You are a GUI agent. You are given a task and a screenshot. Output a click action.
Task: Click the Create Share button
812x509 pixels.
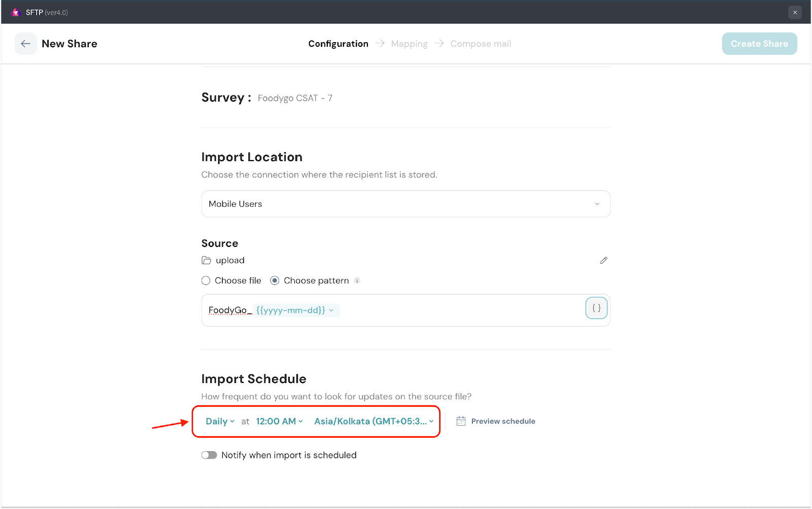click(x=759, y=44)
